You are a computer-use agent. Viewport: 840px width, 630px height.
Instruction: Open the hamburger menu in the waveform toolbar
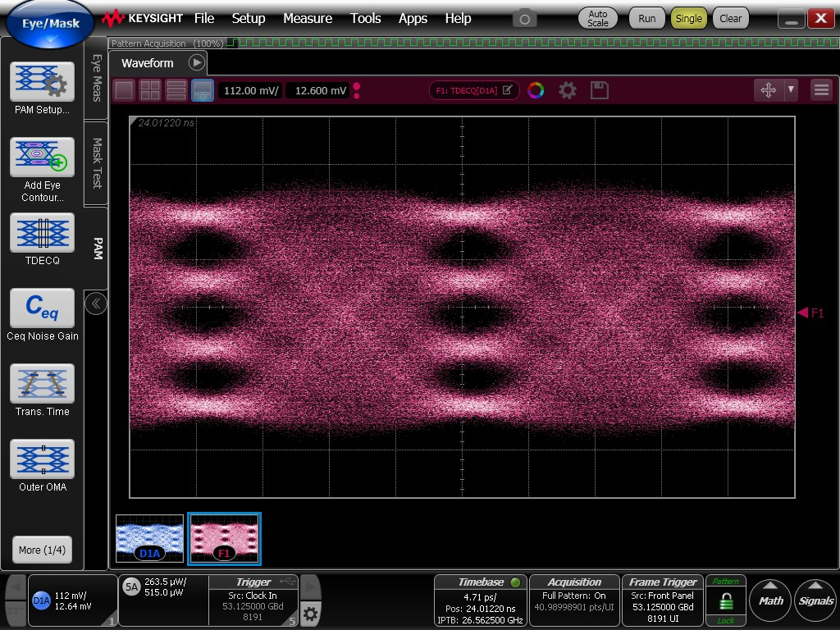[821, 90]
